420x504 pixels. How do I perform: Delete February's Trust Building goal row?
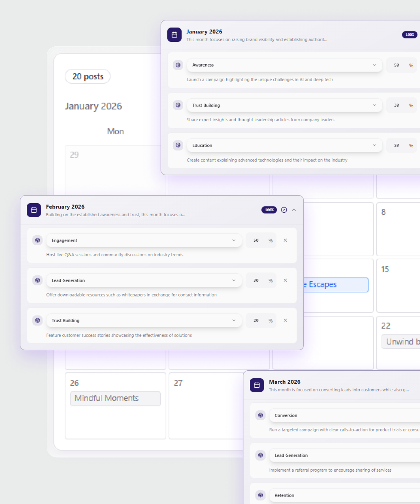coord(285,321)
